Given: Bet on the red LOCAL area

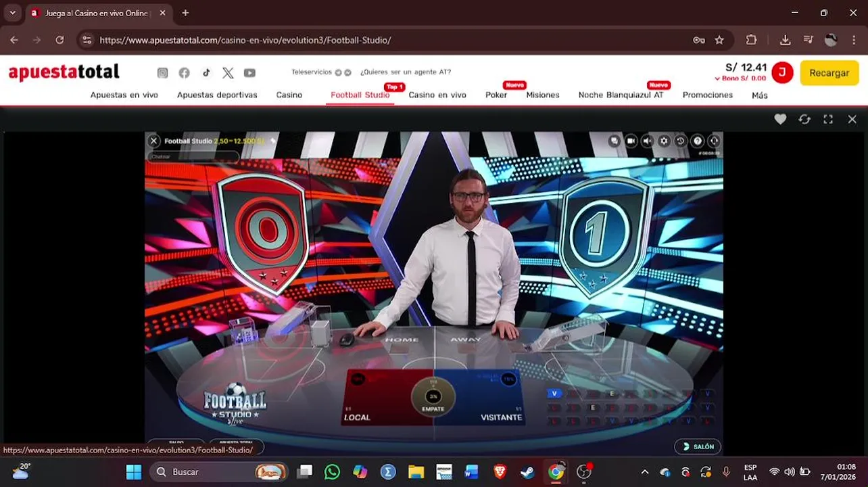Looking at the screenshot, I should coord(379,398).
